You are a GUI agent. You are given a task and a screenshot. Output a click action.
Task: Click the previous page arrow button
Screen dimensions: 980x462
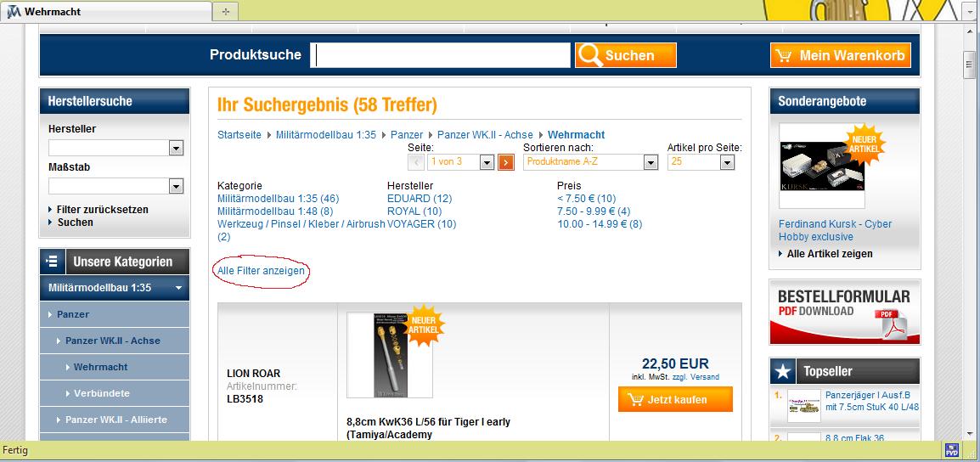coord(415,162)
